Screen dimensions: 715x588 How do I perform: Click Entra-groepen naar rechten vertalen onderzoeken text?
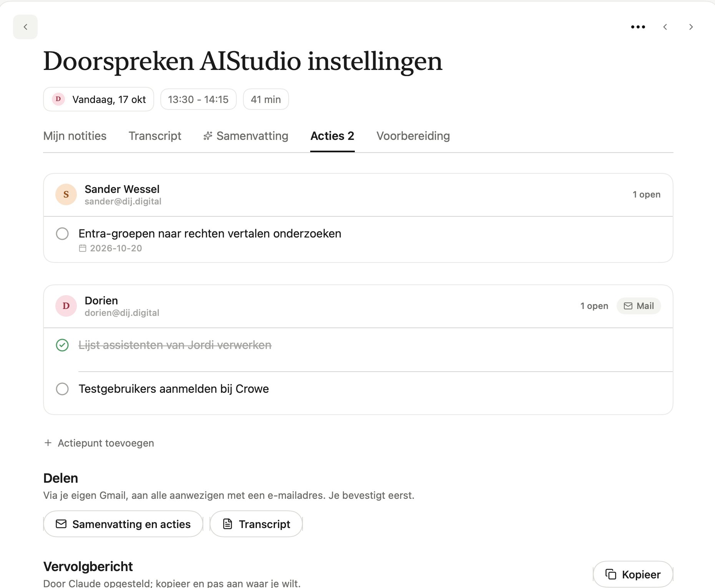pos(210,234)
